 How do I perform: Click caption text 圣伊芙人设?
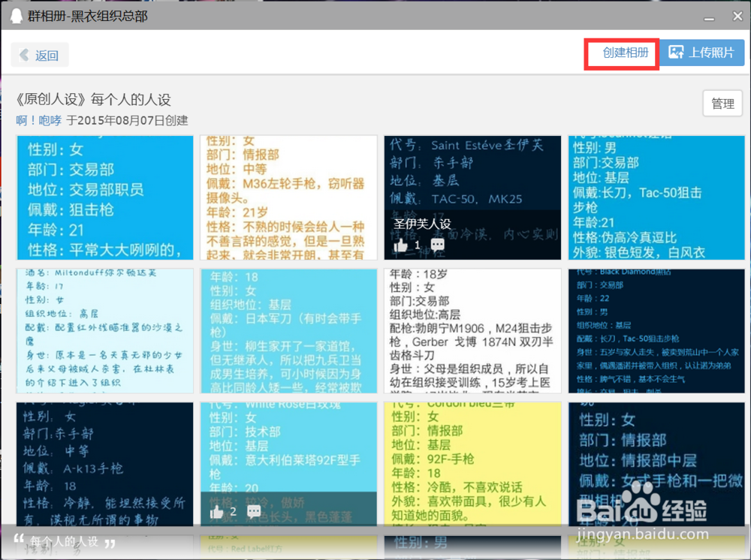(x=422, y=224)
